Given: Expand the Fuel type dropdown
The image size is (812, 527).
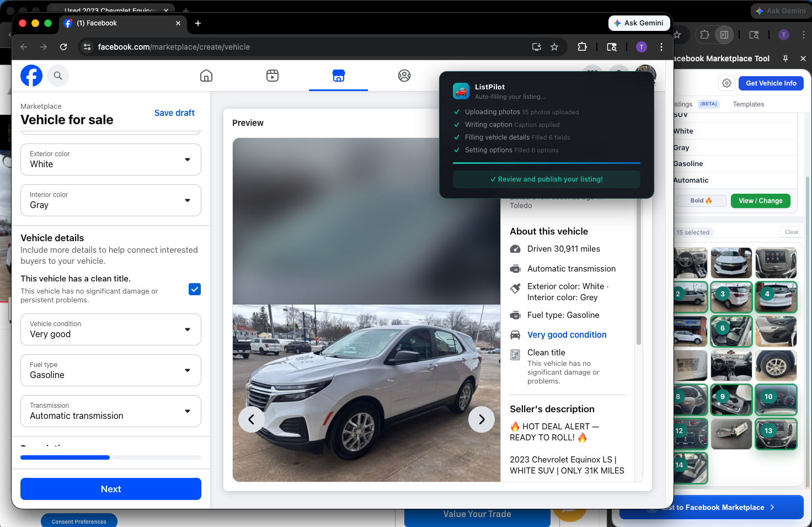Looking at the screenshot, I should (111, 370).
